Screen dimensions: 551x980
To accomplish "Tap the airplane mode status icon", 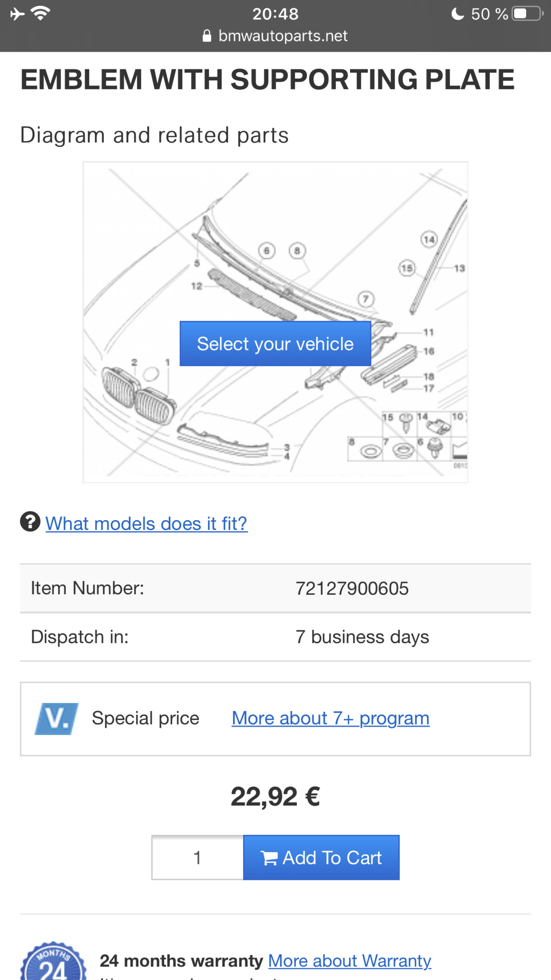I will [x=17, y=13].
